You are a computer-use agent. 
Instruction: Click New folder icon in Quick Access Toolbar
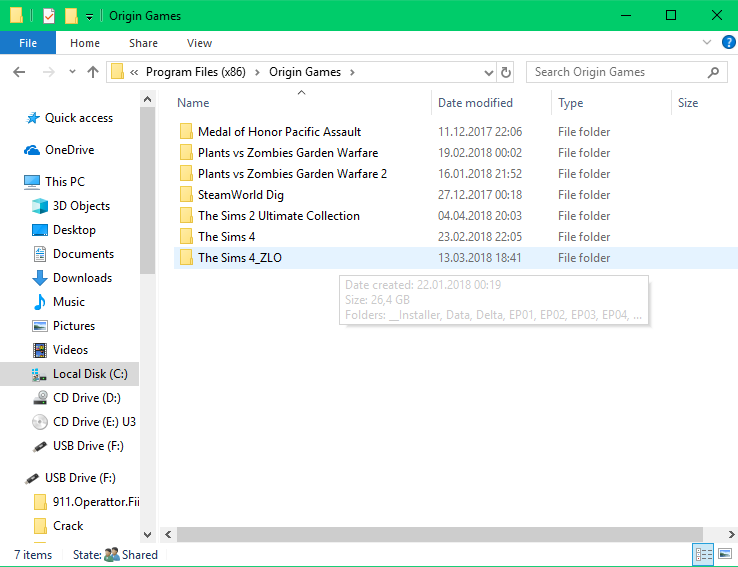coord(71,16)
